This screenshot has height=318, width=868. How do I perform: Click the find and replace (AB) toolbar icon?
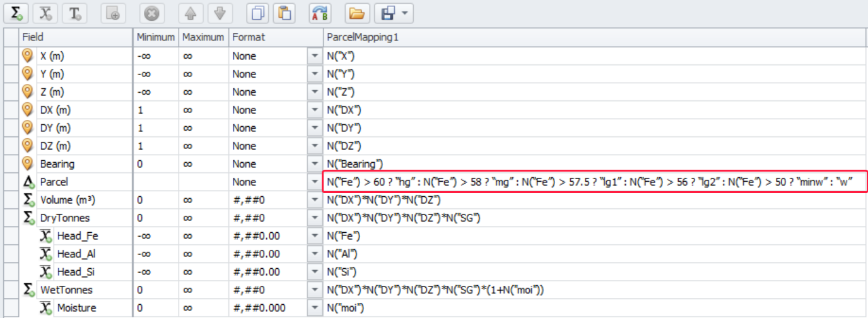click(320, 13)
